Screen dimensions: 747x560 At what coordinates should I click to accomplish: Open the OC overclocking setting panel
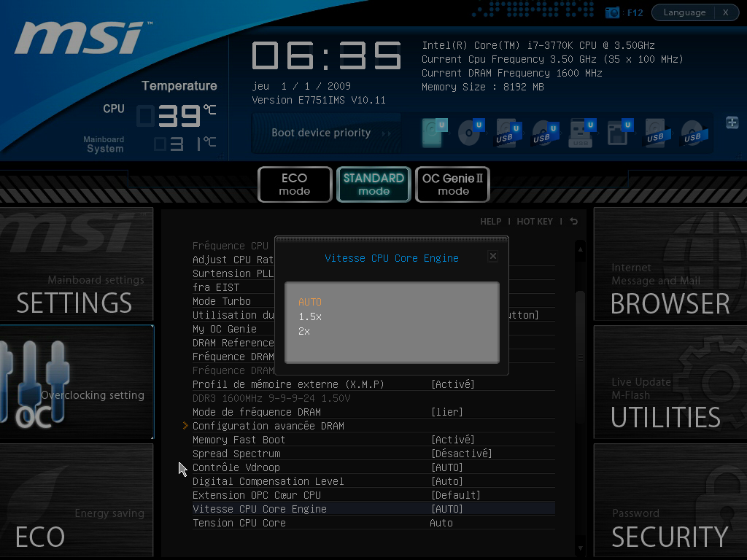tap(76, 382)
